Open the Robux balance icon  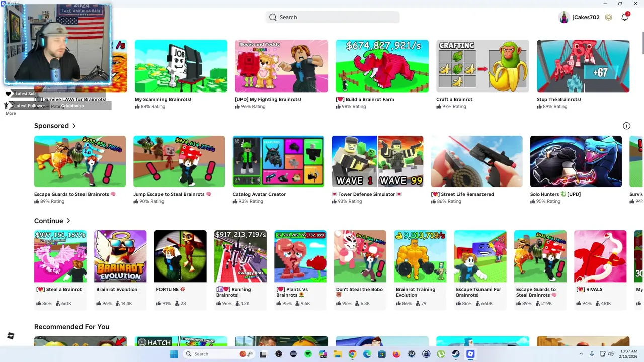pos(608,17)
